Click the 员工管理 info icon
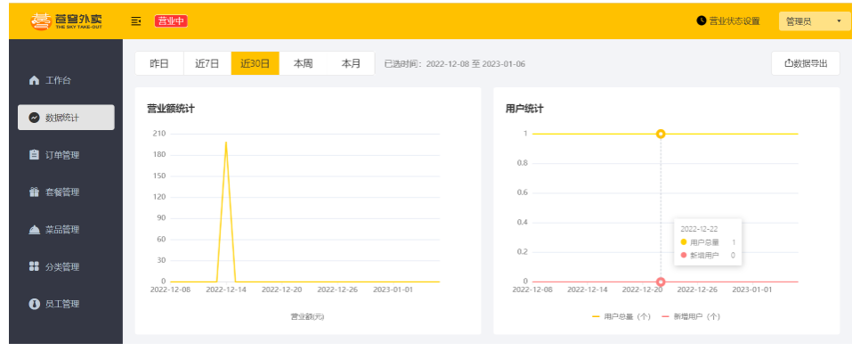This screenshot has width=868, height=351. (x=34, y=304)
